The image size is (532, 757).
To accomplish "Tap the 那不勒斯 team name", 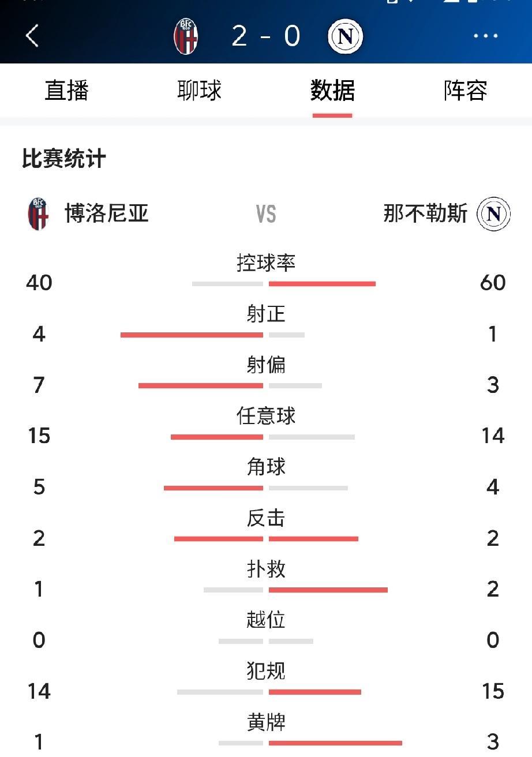I will point(425,213).
